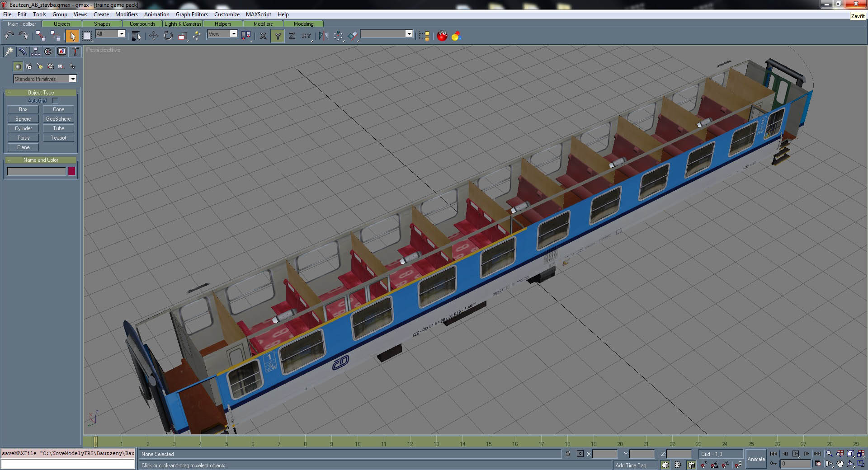
Task: Create a GeoSphere primitive
Action: click(58, 119)
